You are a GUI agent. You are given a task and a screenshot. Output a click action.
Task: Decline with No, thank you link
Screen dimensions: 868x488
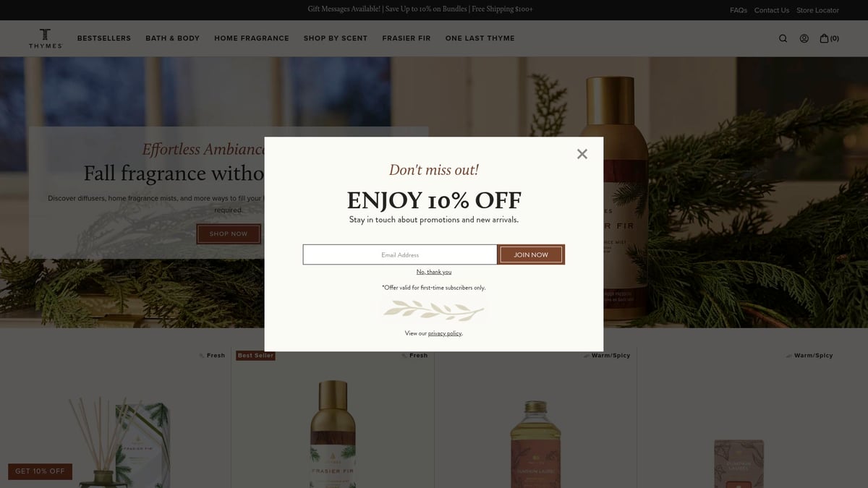[434, 272]
